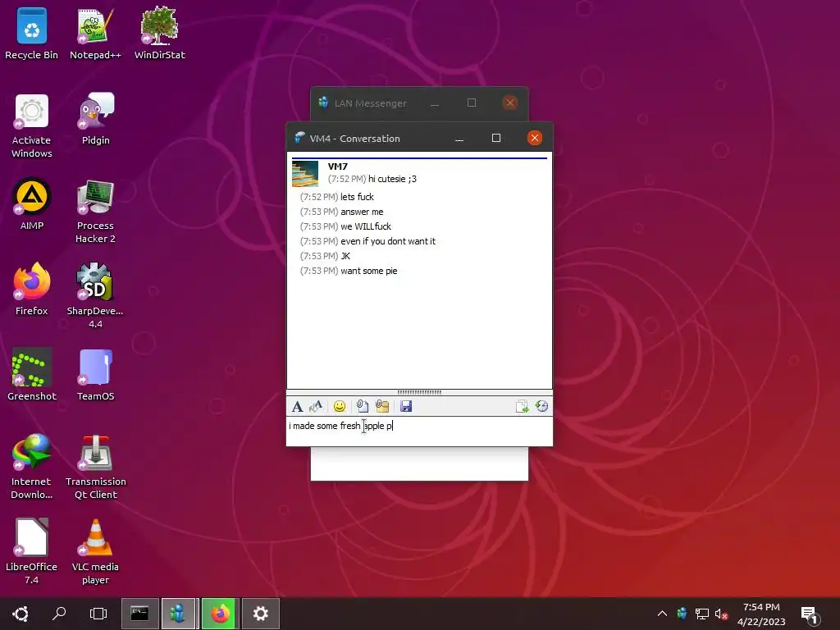Select the VLC media player shortcut
The width and height of the screenshot is (840, 630).
(x=95, y=551)
